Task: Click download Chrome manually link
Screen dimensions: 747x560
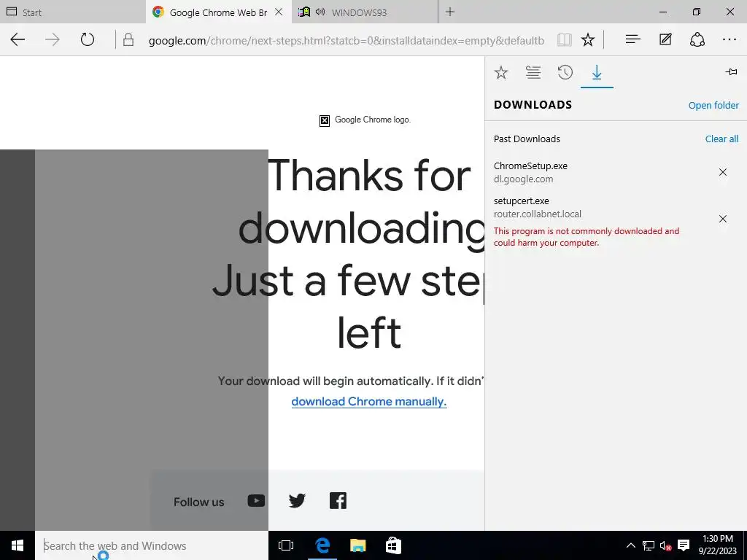Action: [368, 402]
